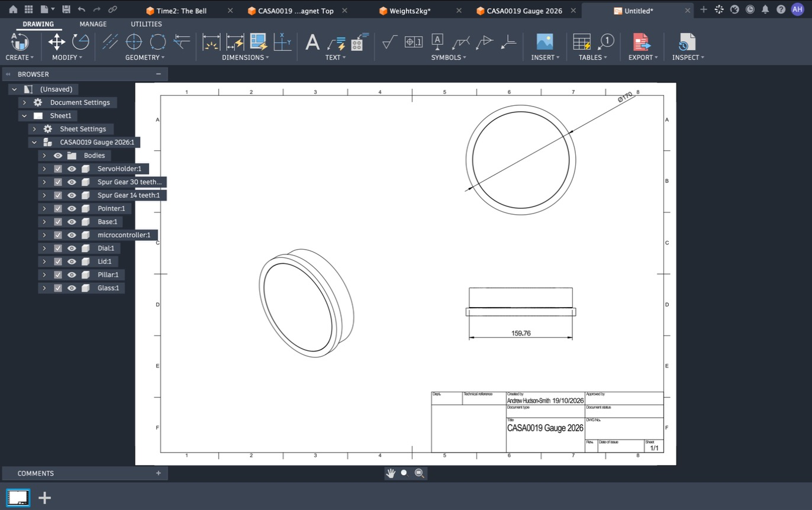The width and height of the screenshot is (812, 510).
Task: Open the SYMBOLS dropdown menu
Action: tap(449, 57)
